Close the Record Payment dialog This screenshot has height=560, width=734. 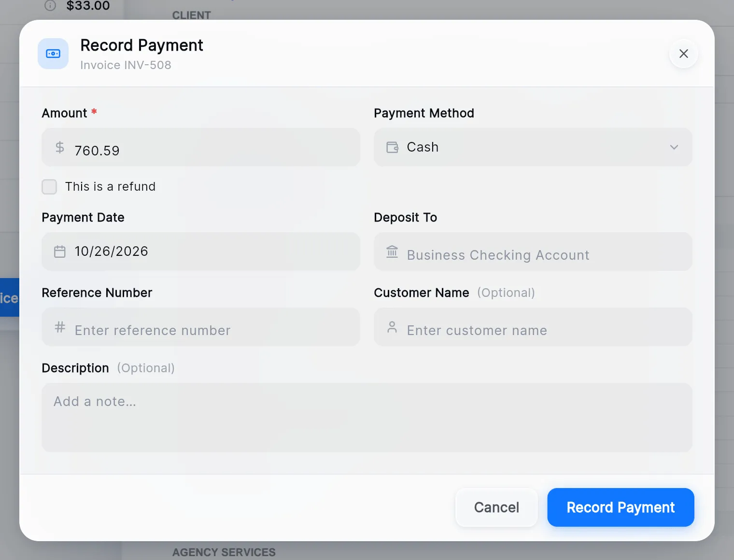coord(683,54)
